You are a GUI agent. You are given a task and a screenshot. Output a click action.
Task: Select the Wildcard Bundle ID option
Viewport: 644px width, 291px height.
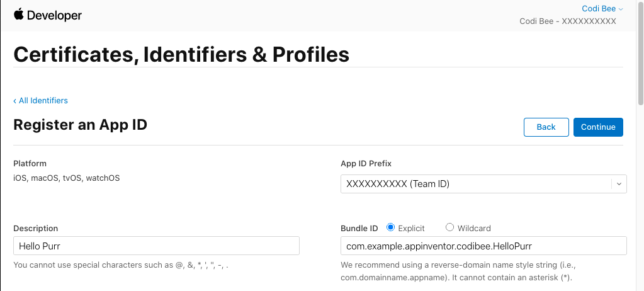pos(449,227)
